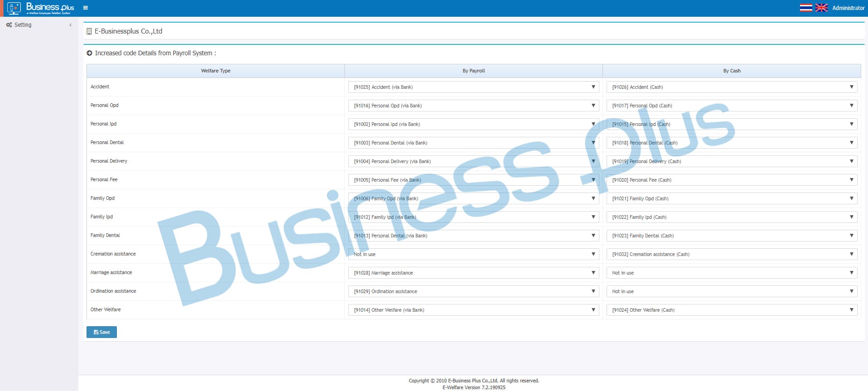Image resolution: width=868 pixels, height=391 pixels.
Task: Switch language to Thai flag
Action: point(806,8)
